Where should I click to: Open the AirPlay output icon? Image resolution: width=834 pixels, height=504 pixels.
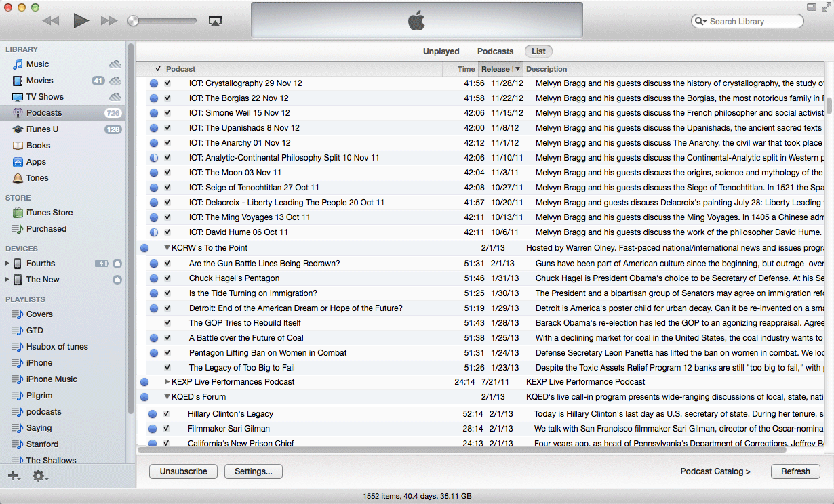coord(215,21)
